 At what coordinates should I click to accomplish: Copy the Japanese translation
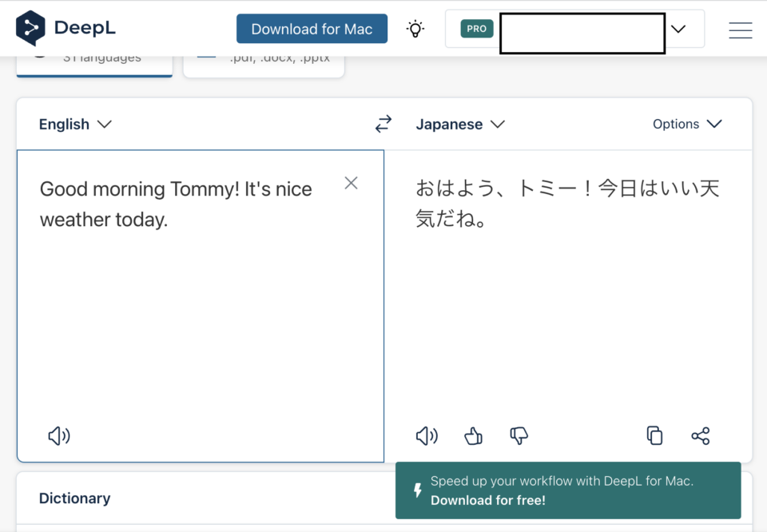coord(654,436)
